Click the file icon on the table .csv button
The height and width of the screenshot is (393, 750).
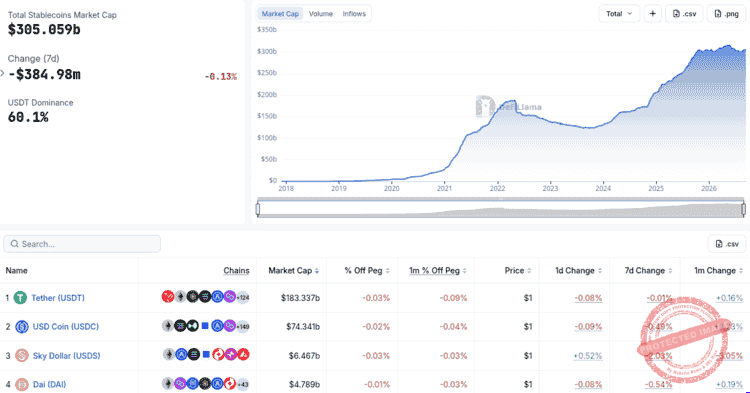pos(718,244)
